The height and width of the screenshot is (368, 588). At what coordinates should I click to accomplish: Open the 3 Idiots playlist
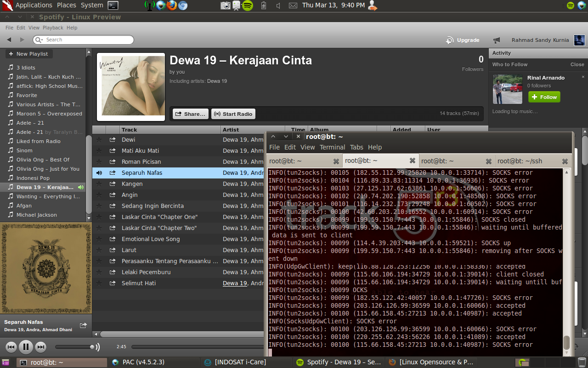(26, 68)
